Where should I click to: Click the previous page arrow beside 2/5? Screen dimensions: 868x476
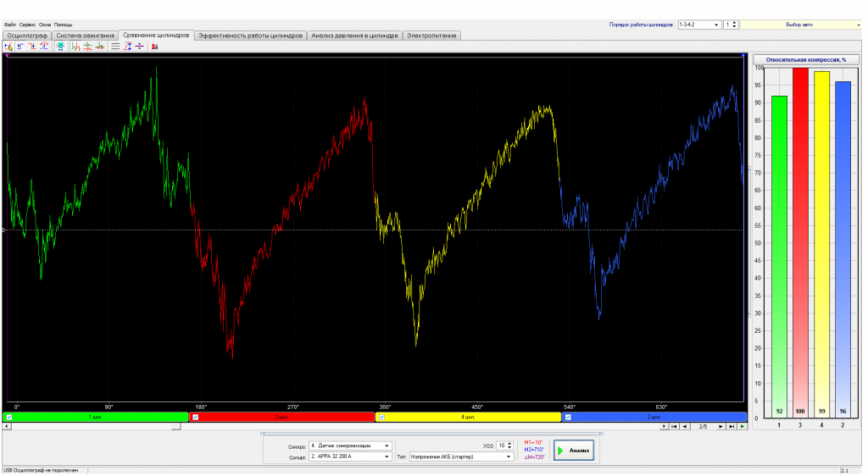coord(685,426)
